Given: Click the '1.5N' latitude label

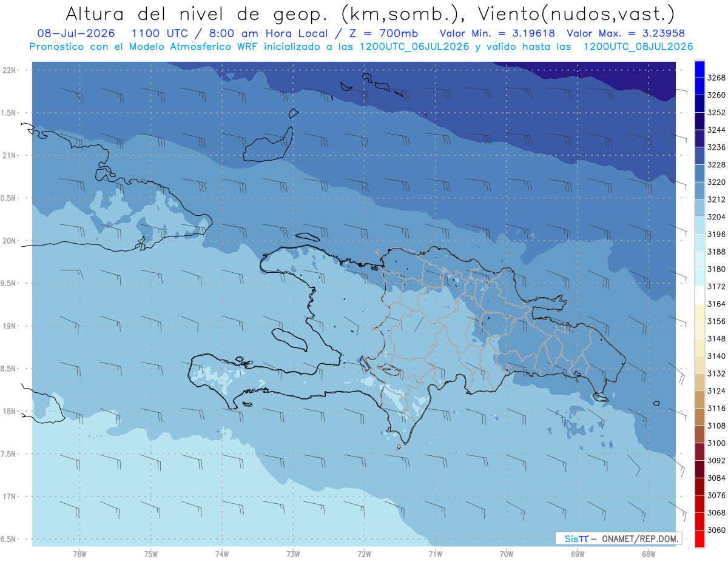Looking at the screenshot, I should 9,113.
